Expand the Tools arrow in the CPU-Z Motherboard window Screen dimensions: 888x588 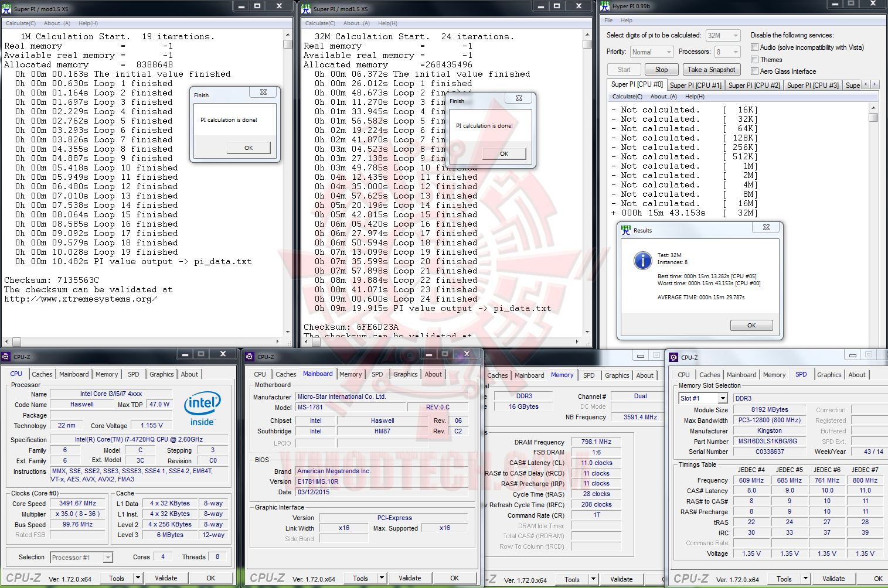point(382,578)
